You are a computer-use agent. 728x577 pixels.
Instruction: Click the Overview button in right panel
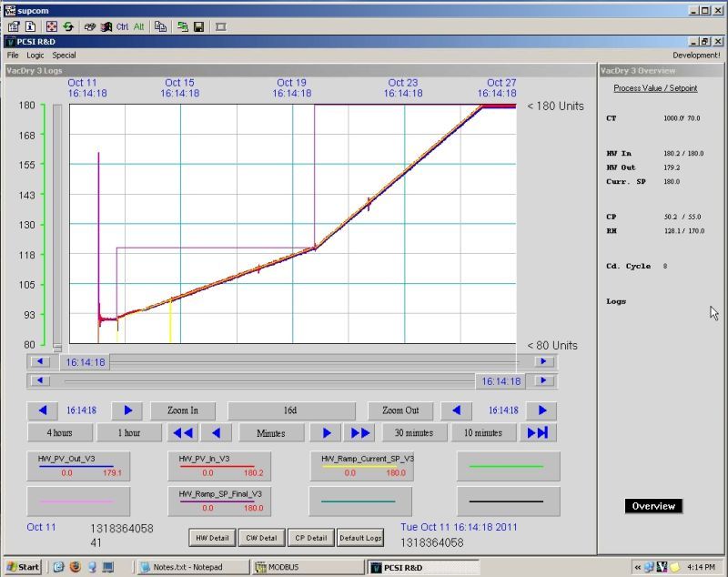coord(653,506)
